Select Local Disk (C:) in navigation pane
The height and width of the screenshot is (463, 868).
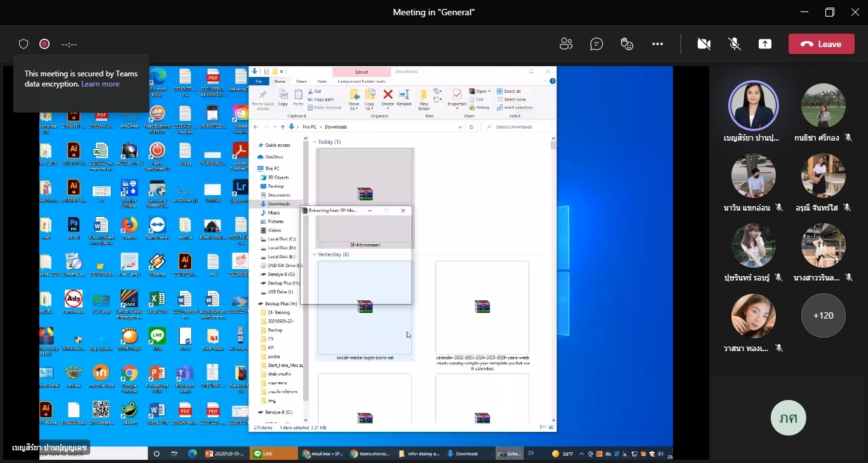(x=277, y=239)
